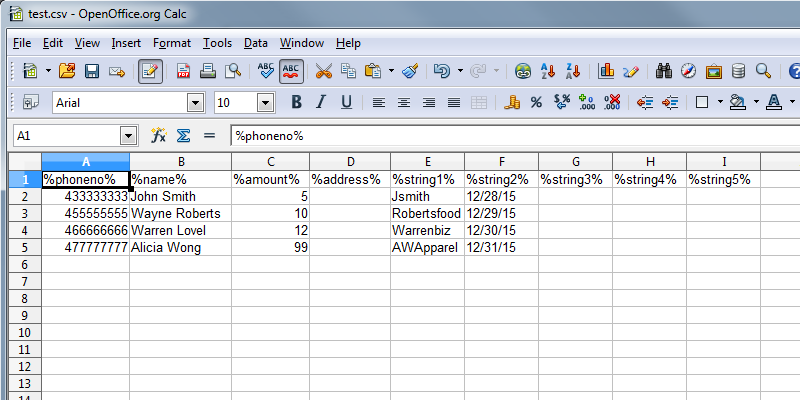Open Data Sources cylinder icon

click(738, 71)
